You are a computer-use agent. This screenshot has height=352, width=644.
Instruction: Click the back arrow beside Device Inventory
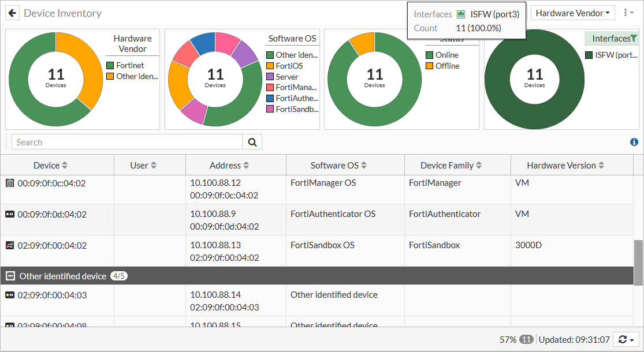coord(12,13)
